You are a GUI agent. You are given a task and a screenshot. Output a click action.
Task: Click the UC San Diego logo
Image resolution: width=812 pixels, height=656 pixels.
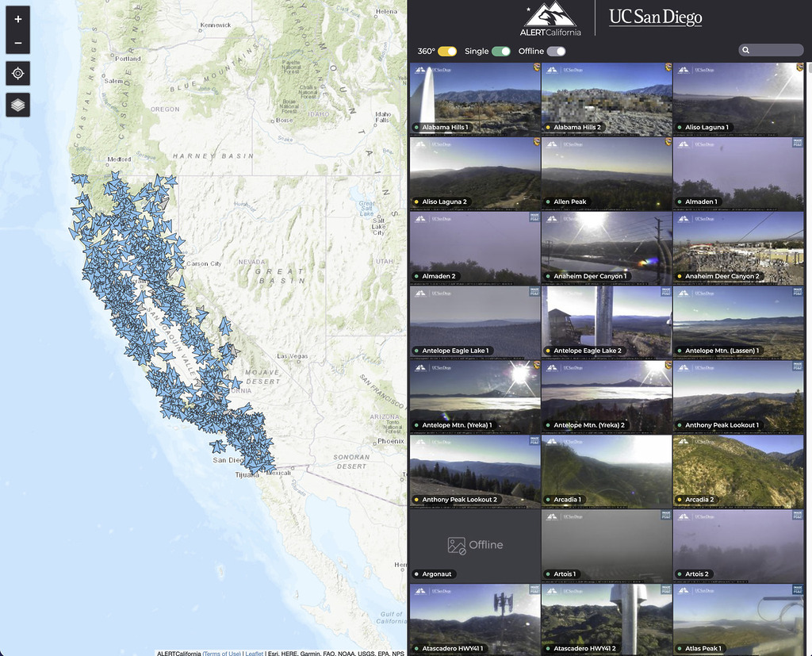point(655,17)
